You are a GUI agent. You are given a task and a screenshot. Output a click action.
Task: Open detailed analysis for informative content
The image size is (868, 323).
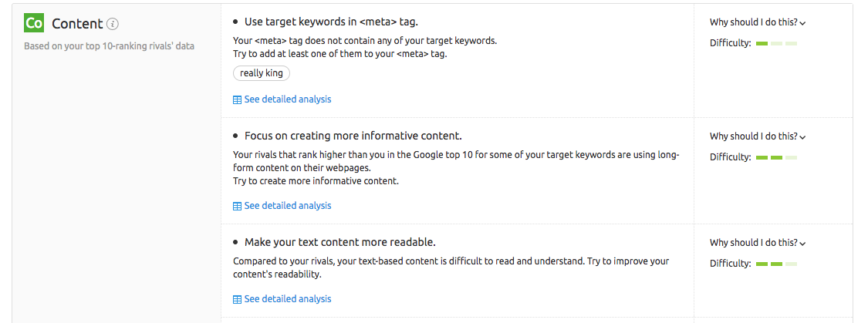tap(287, 206)
